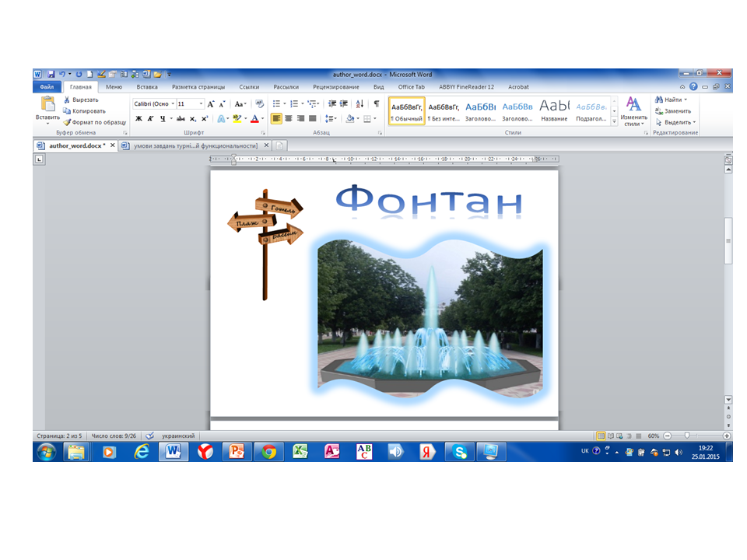Toggle italic (К) formatting
747x560 pixels.
150,118
